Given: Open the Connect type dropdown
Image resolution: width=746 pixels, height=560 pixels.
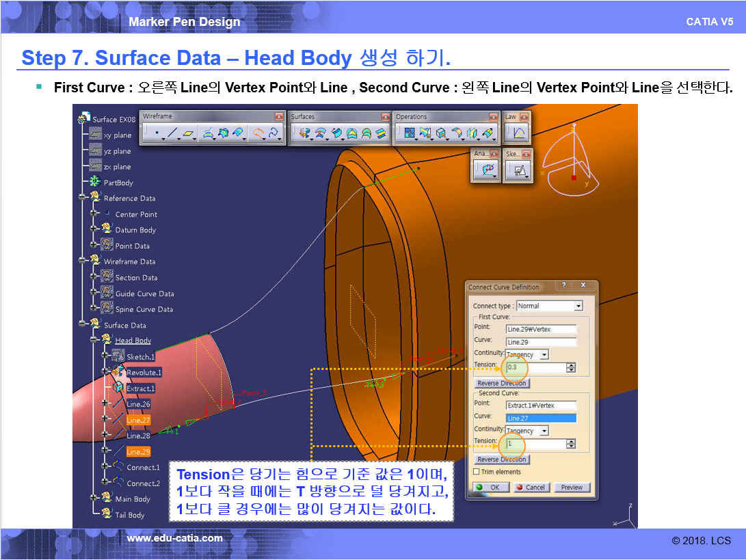Looking at the screenshot, I should [578, 306].
